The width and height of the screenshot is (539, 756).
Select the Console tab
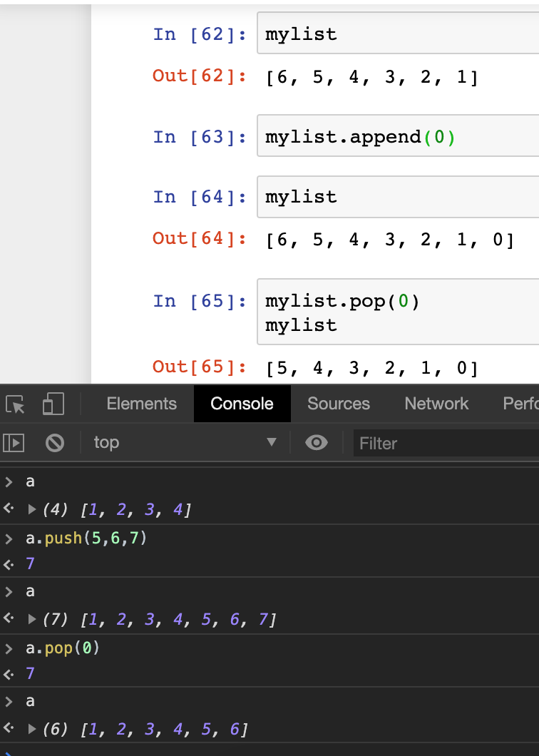[x=242, y=404]
